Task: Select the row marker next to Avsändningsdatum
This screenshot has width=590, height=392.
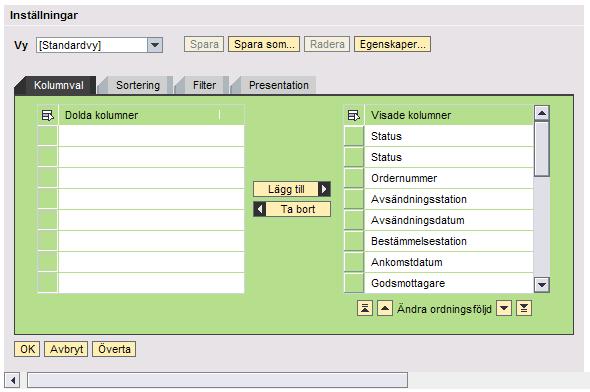Action: (x=354, y=220)
